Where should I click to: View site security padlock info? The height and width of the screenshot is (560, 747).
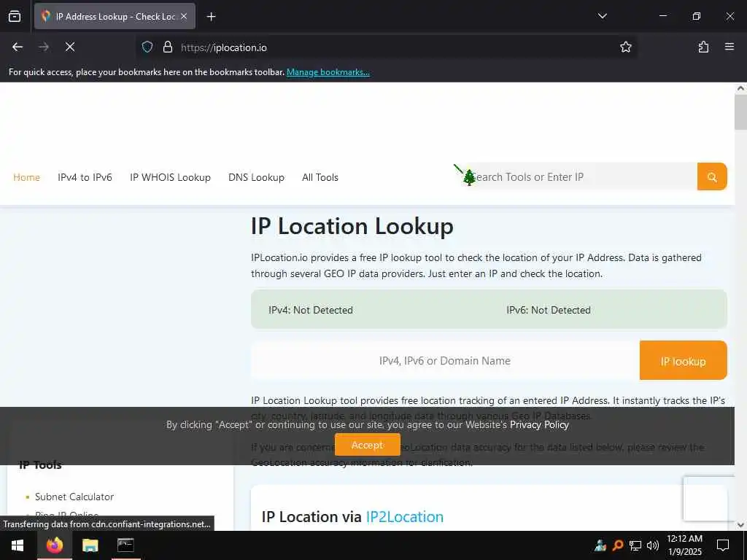point(167,47)
